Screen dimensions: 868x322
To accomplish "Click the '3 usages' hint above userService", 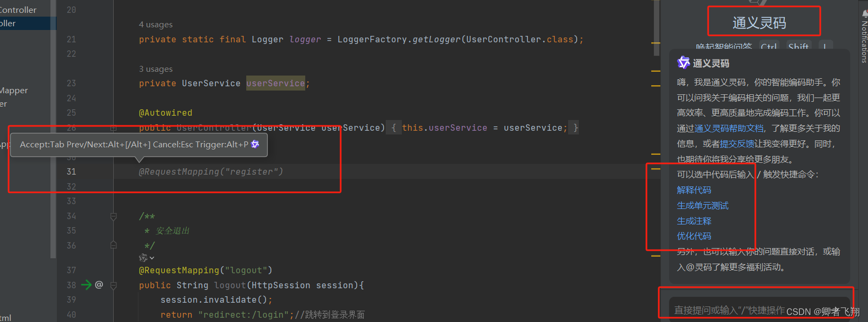I will coord(156,69).
